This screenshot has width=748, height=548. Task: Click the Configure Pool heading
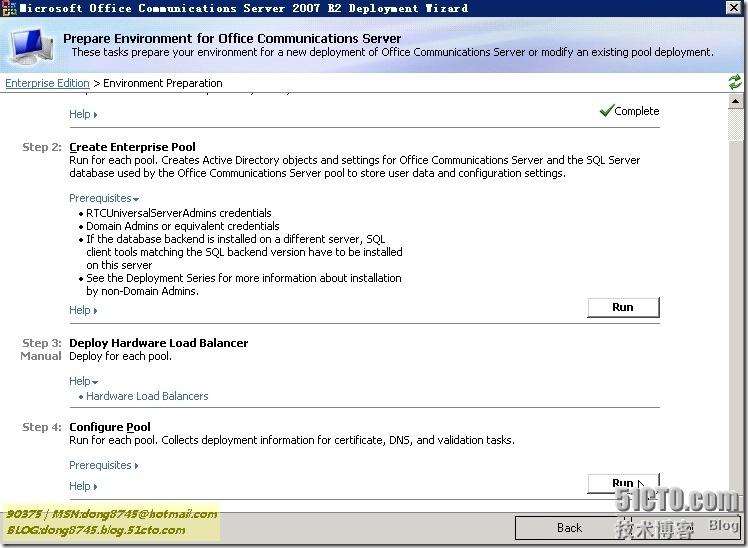pyautogui.click(x=110, y=427)
